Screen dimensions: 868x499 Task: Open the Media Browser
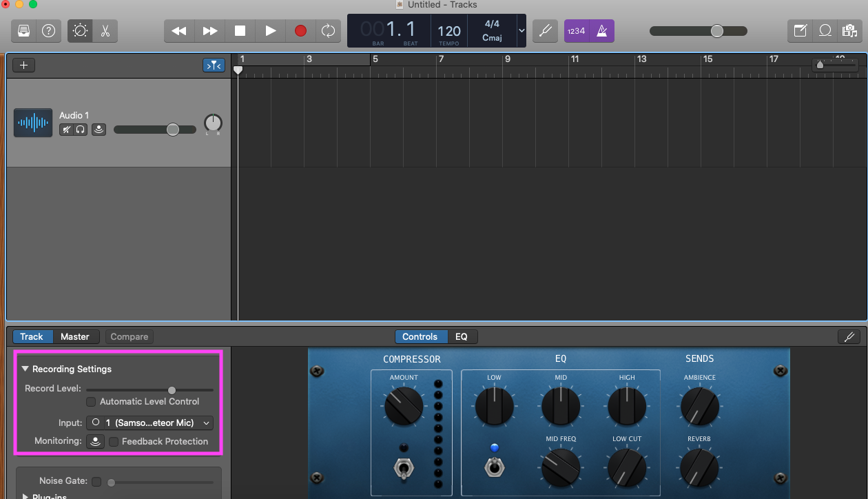point(849,31)
